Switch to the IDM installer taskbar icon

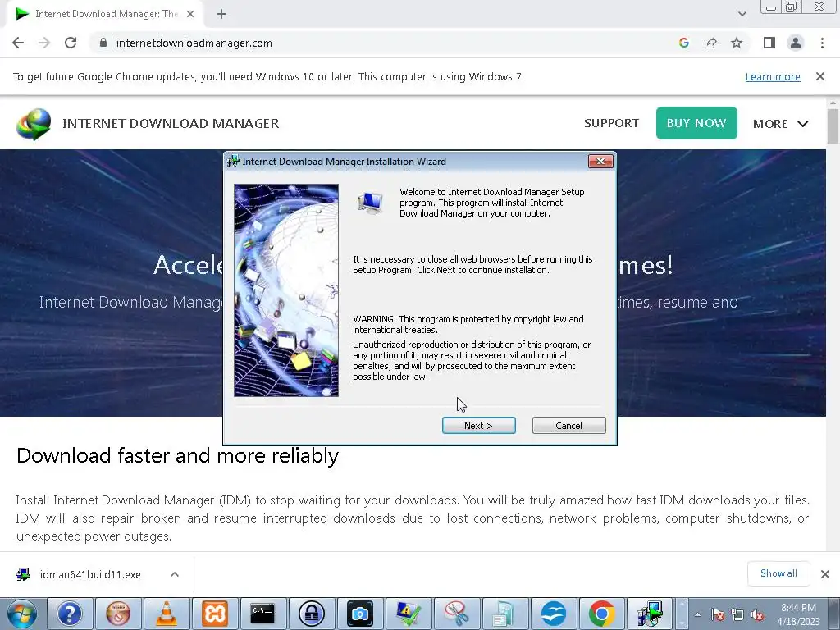[x=650, y=614]
